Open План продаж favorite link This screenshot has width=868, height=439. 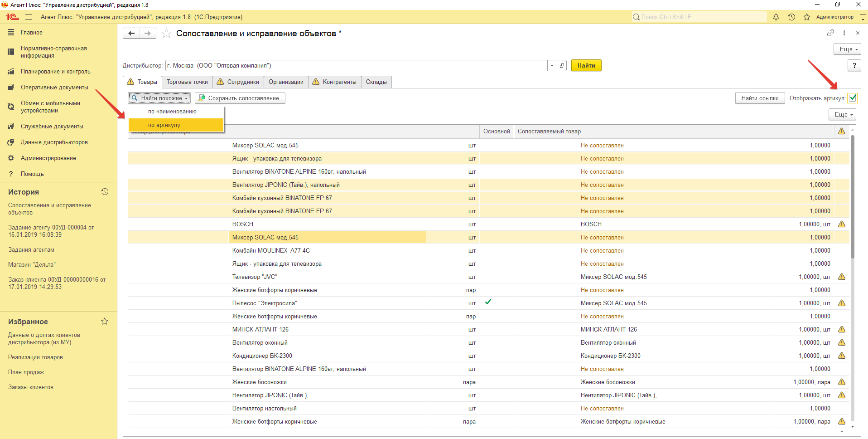point(26,372)
